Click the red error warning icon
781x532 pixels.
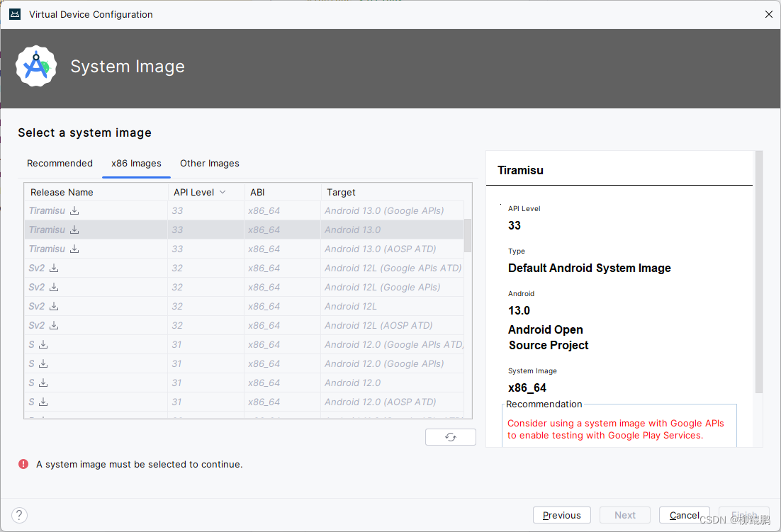tap(23, 464)
